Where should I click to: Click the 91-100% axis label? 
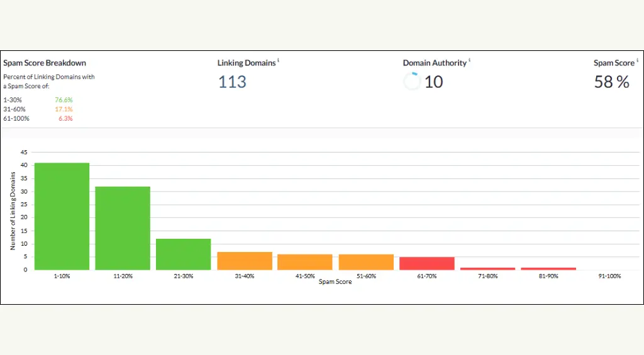609,276
